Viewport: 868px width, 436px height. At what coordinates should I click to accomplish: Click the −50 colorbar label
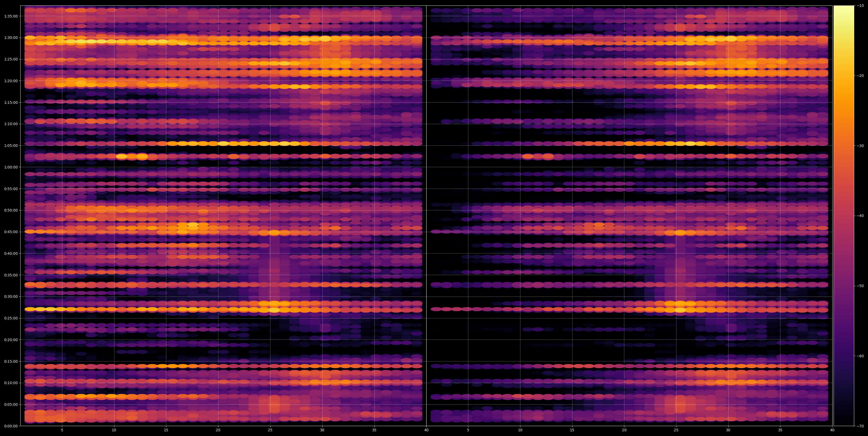coord(860,286)
